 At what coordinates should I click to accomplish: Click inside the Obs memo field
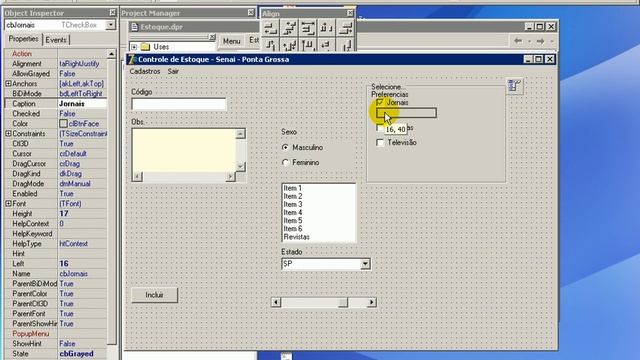click(184, 150)
